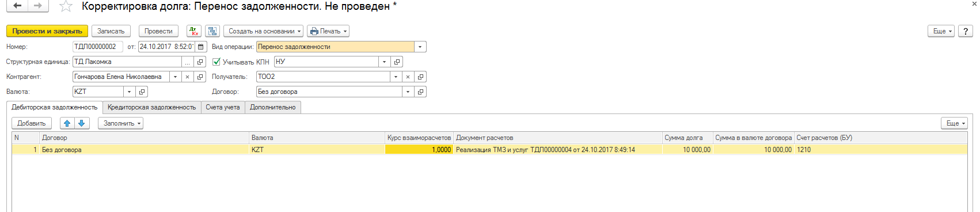Show Дт/Кт document postings
Viewport: 980px width, 212px height.
[194, 31]
